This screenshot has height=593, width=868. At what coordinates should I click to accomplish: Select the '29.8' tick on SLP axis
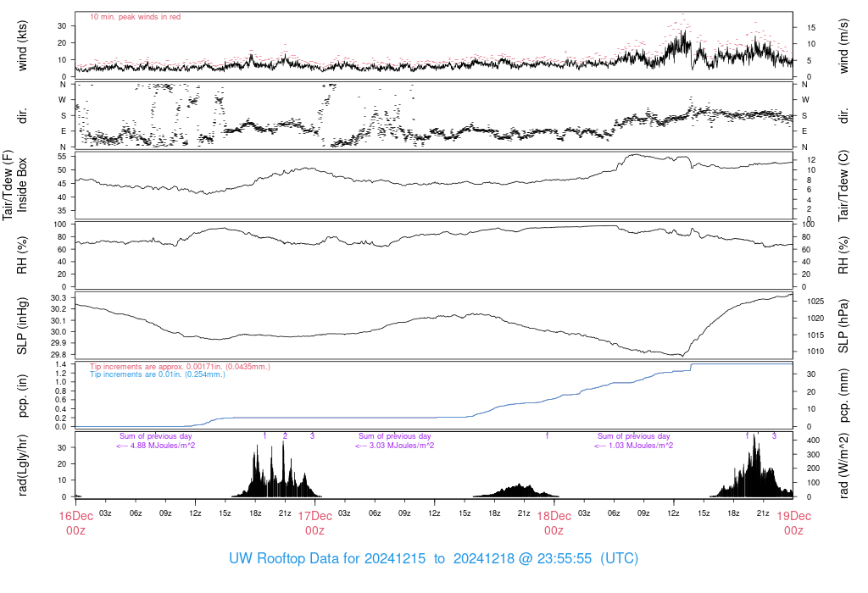(x=58, y=355)
